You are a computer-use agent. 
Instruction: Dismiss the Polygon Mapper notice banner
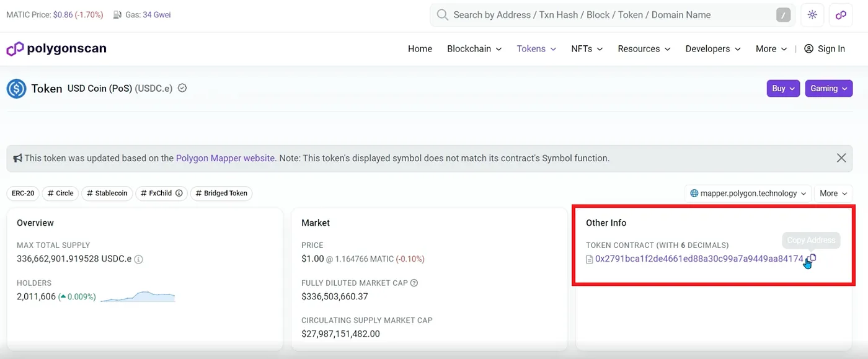(841, 158)
